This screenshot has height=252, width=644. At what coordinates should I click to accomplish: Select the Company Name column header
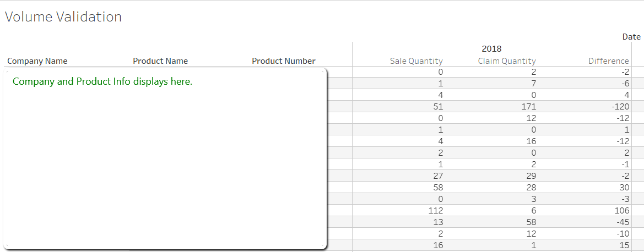coord(37,61)
